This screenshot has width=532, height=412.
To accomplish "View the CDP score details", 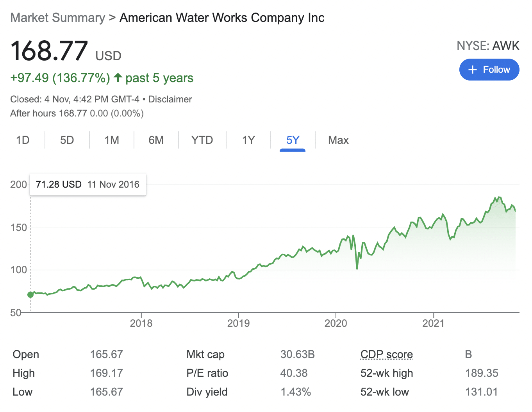I will pos(386,355).
